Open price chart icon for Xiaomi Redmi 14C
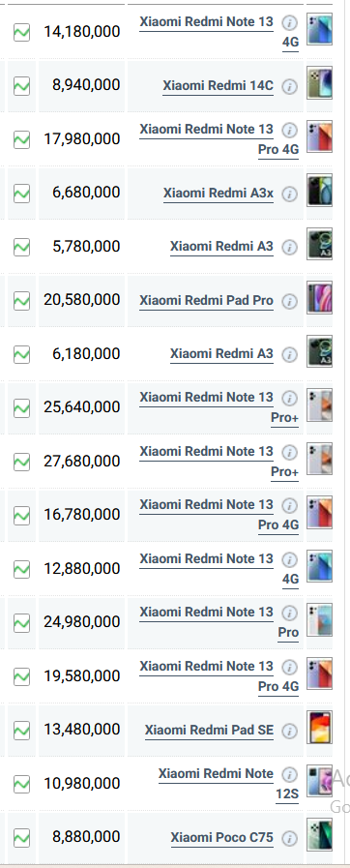Viewport: 350px width, 868px height. [21, 86]
